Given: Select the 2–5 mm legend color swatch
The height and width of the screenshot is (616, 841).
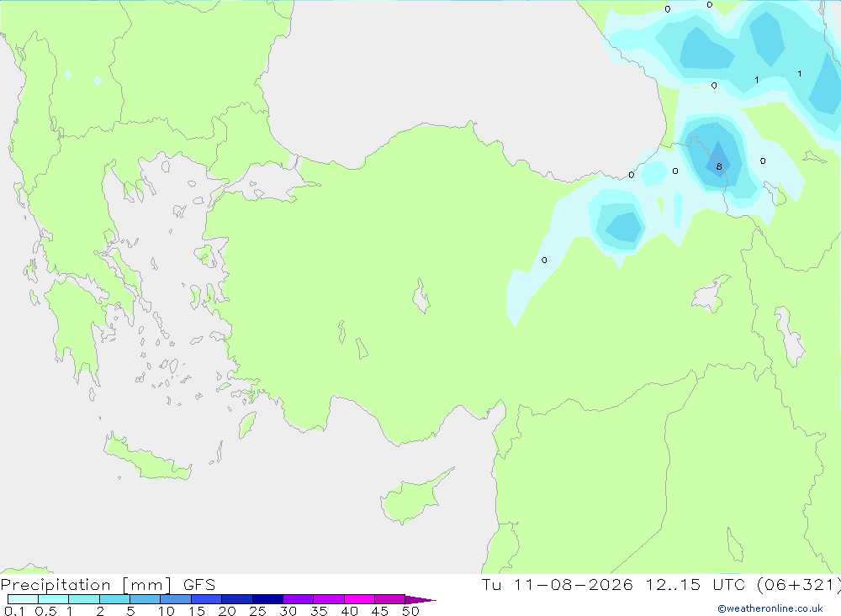Looking at the screenshot, I should (x=114, y=599).
